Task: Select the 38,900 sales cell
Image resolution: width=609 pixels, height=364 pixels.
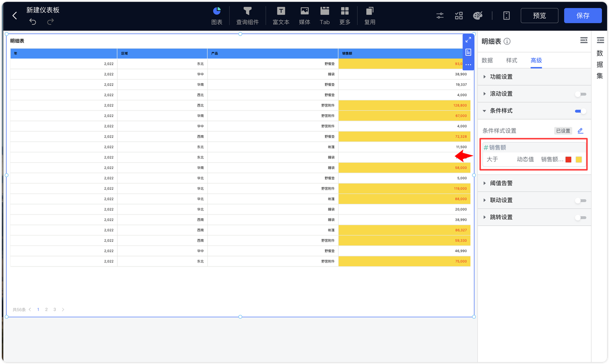Action: coord(404,74)
